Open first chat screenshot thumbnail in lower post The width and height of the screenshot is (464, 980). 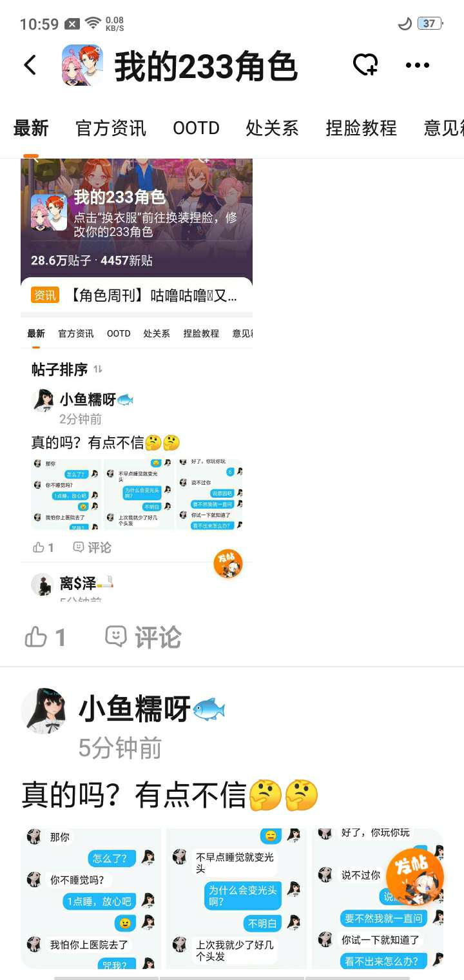pyautogui.click(x=91, y=898)
